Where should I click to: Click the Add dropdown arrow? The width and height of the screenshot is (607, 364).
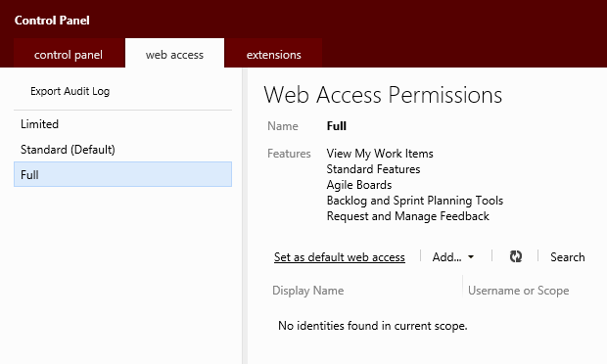(x=471, y=256)
